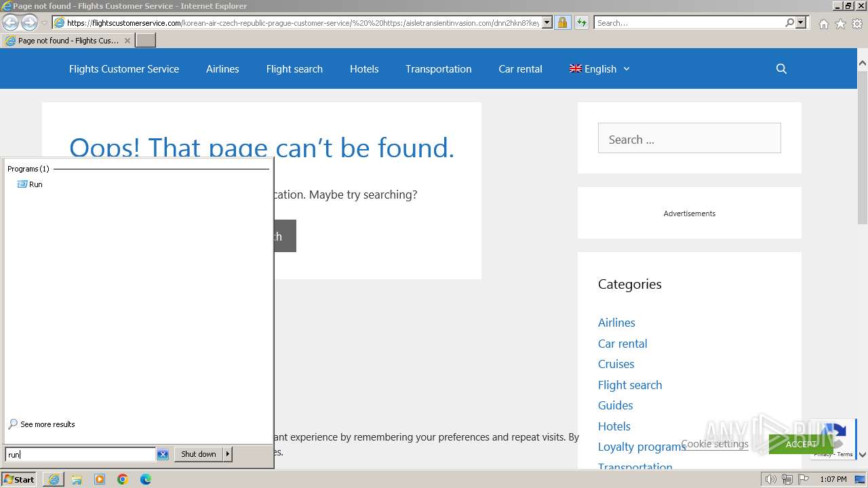
Task: Open Google Chrome from the taskbar
Action: click(x=123, y=479)
